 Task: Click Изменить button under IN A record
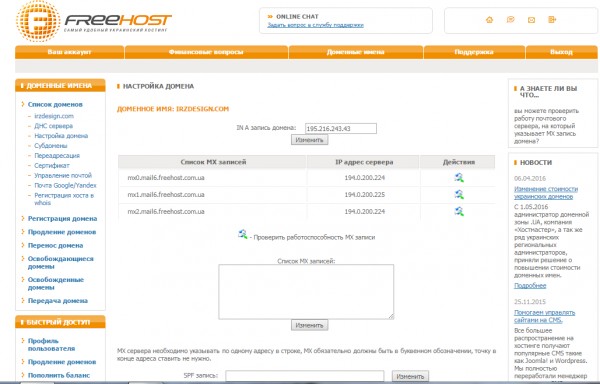tap(309, 140)
